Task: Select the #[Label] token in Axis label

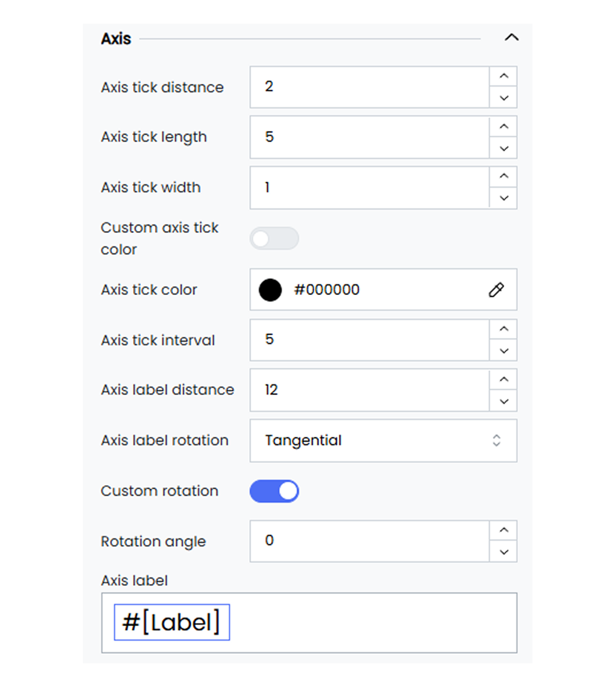Action: pos(172,622)
